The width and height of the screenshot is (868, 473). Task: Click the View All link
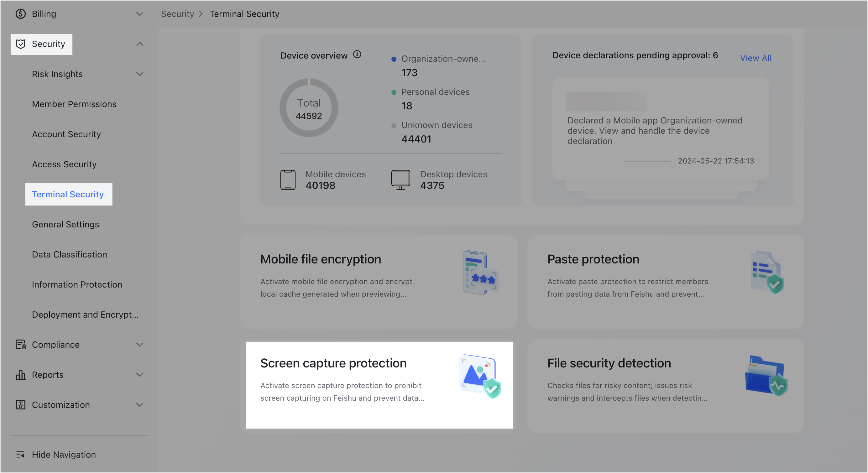[x=756, y=58]
